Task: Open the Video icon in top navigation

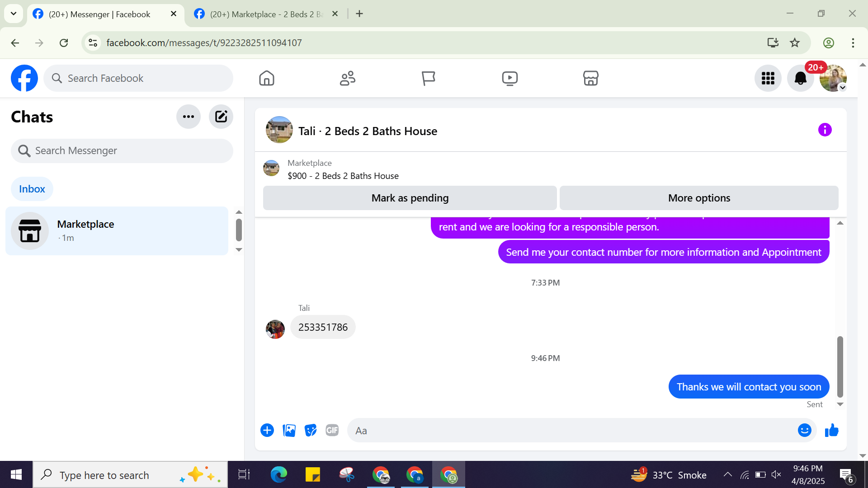Action: (509, 78)
